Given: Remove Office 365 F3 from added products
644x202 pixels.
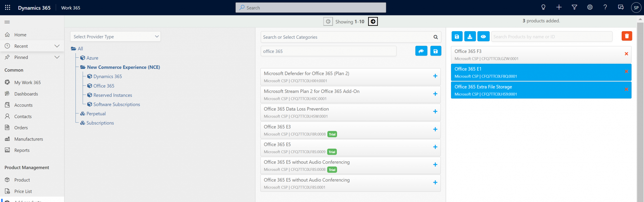Looking at the screenshot, I should pos(626,54).
